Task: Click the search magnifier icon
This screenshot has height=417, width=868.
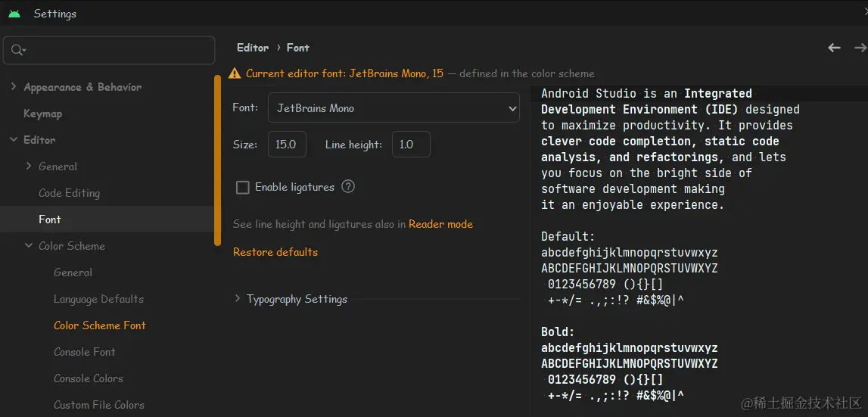Action: (x=17, y=50)
